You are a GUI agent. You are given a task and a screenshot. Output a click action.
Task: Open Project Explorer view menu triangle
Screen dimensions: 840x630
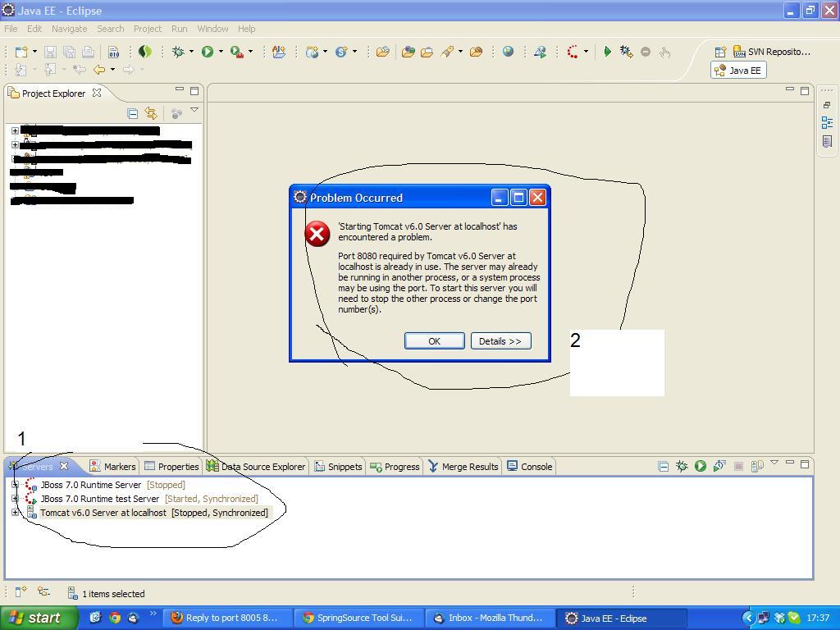(194, 110)
